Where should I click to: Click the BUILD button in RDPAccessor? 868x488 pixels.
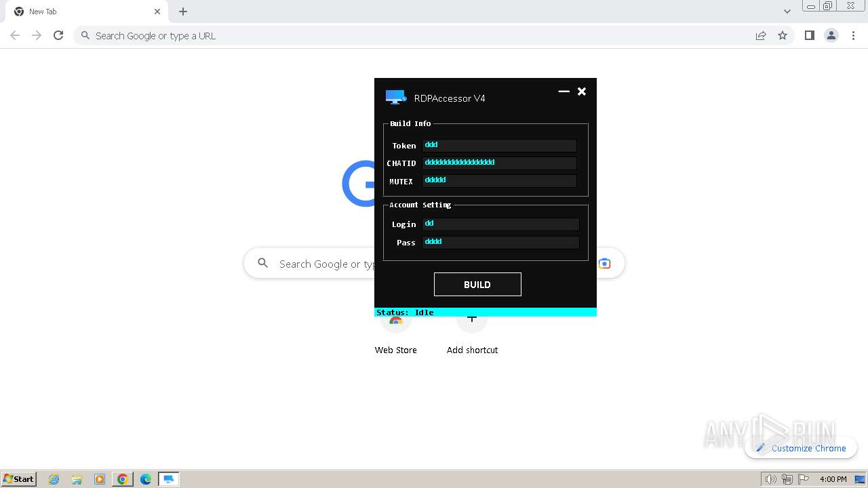[x=477, y=285]
